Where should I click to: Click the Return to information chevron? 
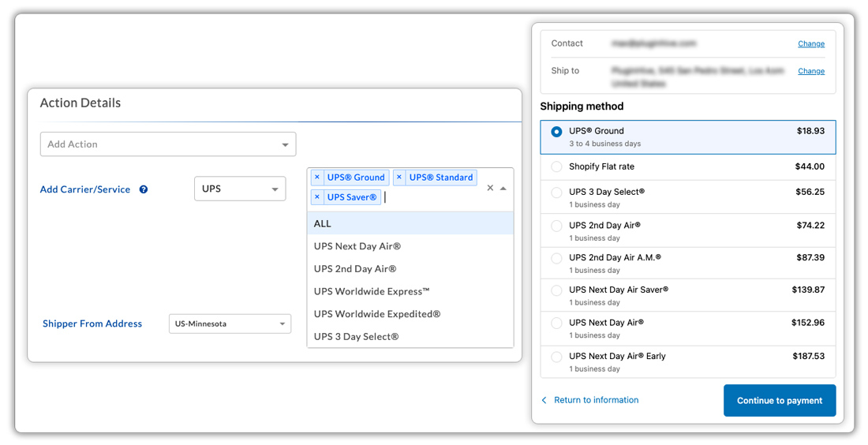[544, 400]
